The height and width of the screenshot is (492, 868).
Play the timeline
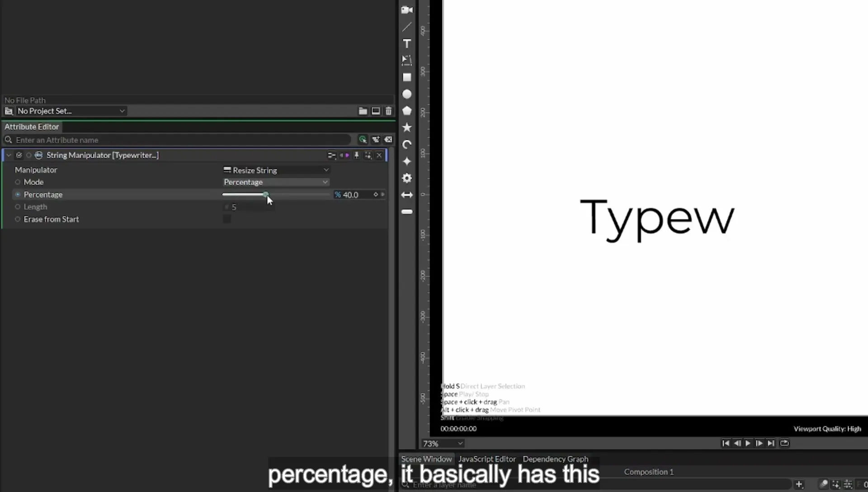pos(748,443)
